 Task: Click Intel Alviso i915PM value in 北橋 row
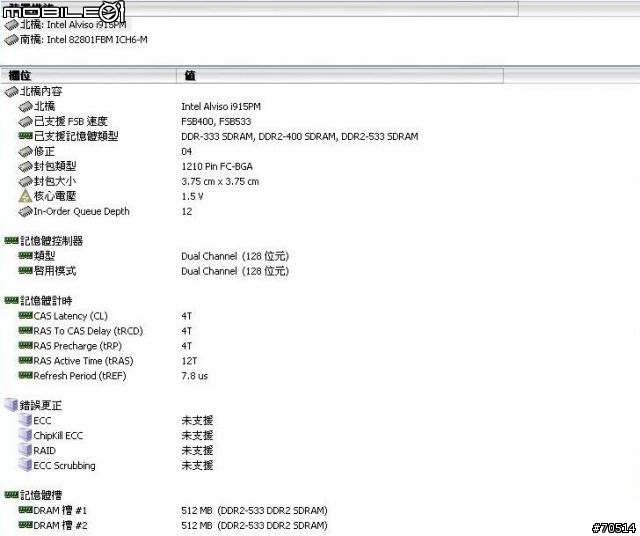point(221,107)
